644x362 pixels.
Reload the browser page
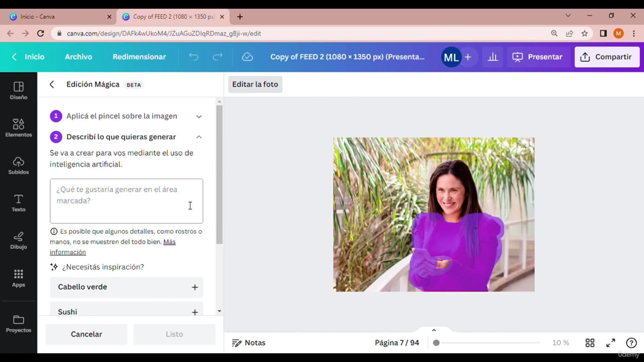(x=41, y=34)
